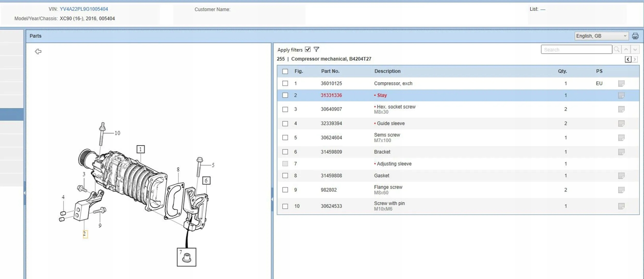
Task: Tick checkbox for Guide sleeve row
Action: pos(285,124)
